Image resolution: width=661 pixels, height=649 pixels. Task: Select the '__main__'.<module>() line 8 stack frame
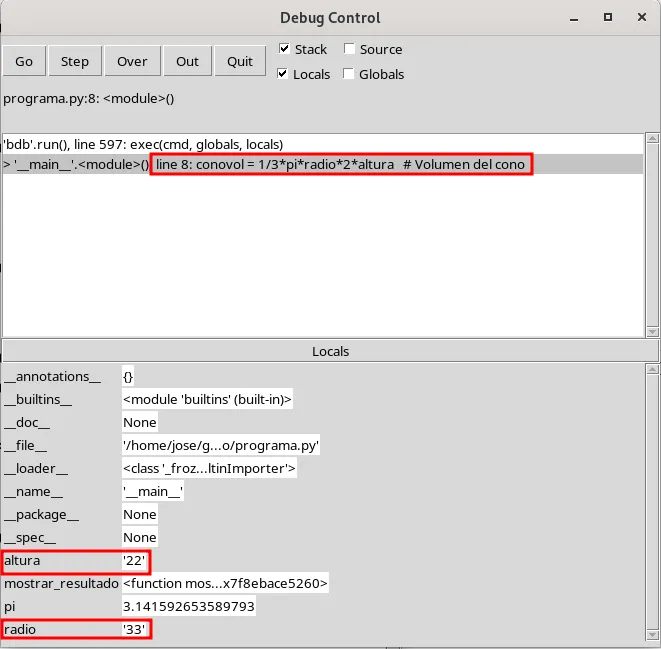pyautogui.click(x=322, y=164)
